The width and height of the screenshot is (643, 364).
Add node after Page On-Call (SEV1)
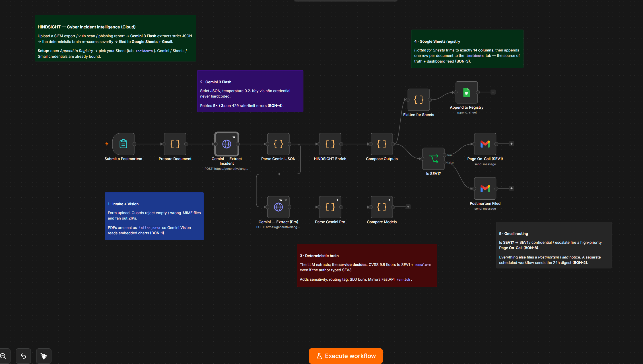[512, 144]
